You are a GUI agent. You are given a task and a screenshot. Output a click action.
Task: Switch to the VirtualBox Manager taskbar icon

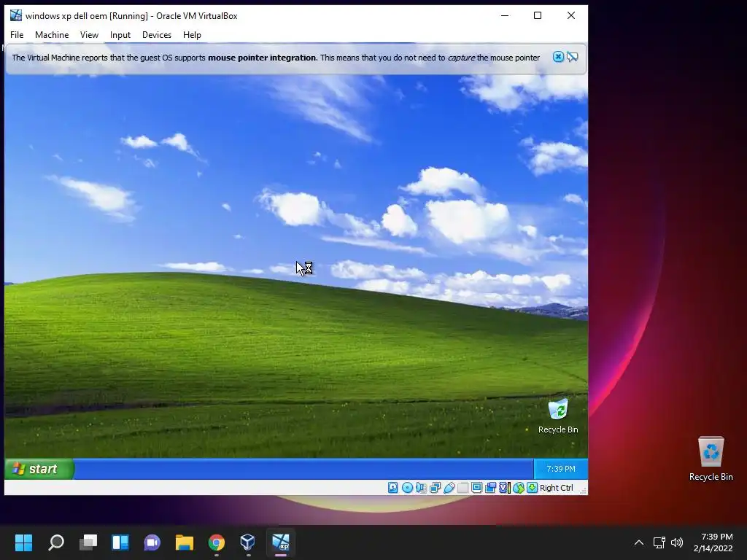pyautogui.click(x=248, y=542)
